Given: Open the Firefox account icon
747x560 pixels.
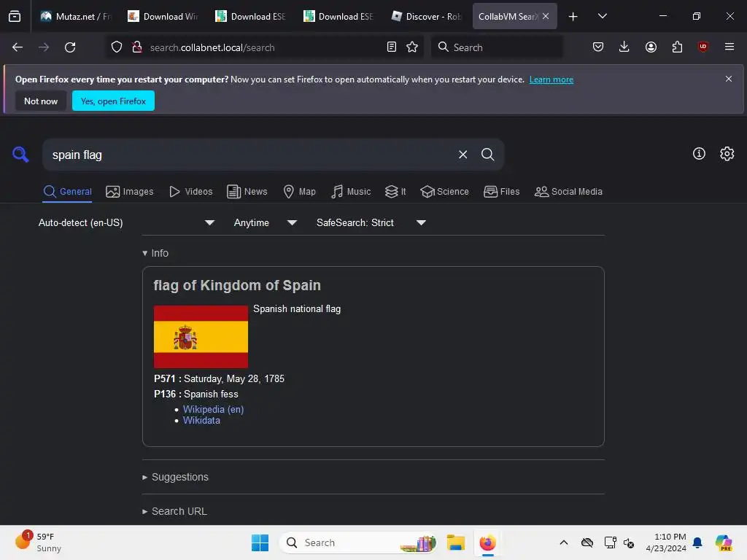Looking at the screenshot, I should [x=651, y=47].
